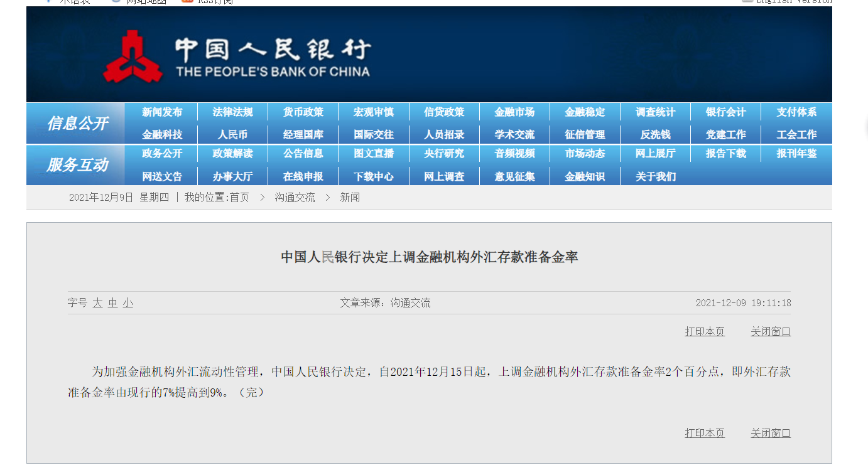Click the date 2021年12月9日 星期四
The width and height of the screenshot is (868, 475).
[x=119, y=198]
